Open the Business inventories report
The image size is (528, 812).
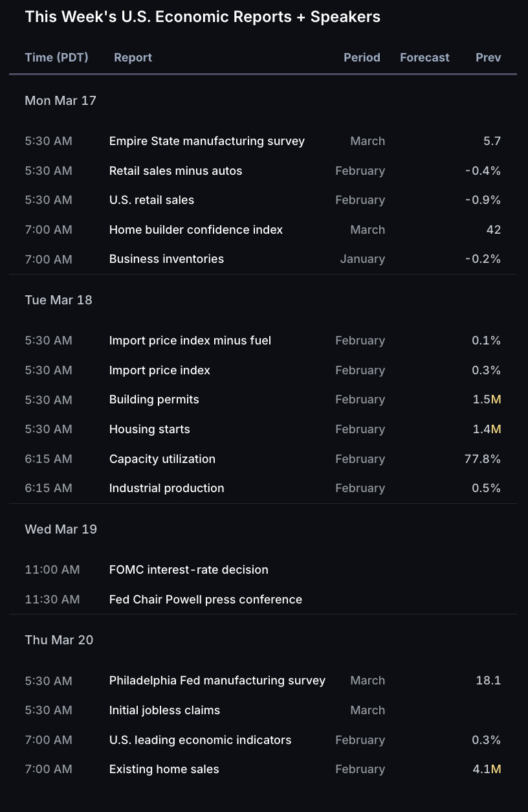166,259
